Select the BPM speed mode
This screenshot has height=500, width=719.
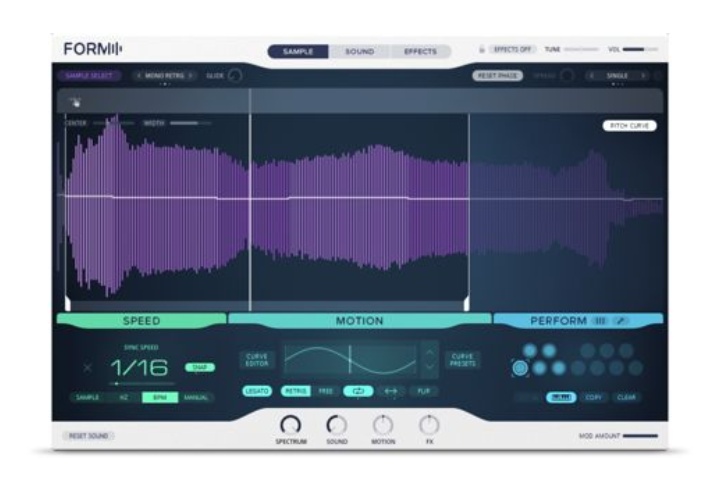[160, 397]
